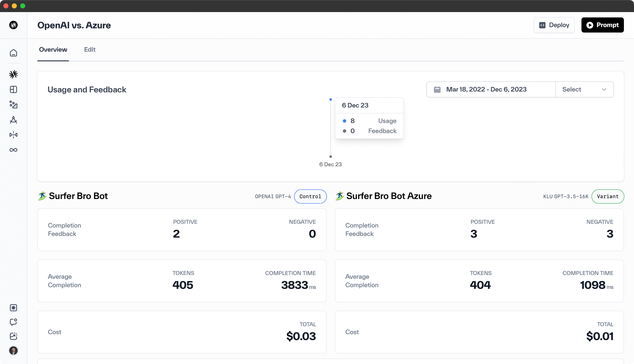Open the date range picker
Image resolution: width=634 pixels, height=364 pixels.
pyautogui.click(x=486, y=89)
